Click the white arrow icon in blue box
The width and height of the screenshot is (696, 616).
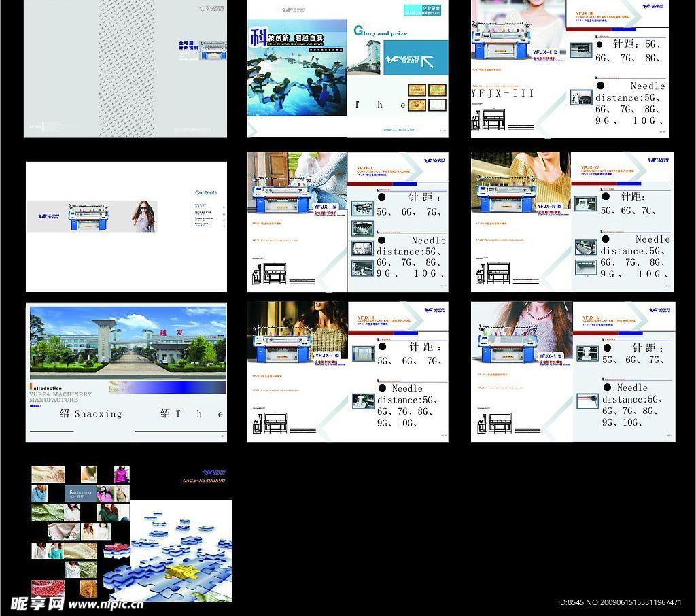pyautogui.click(x=428, y=62)
